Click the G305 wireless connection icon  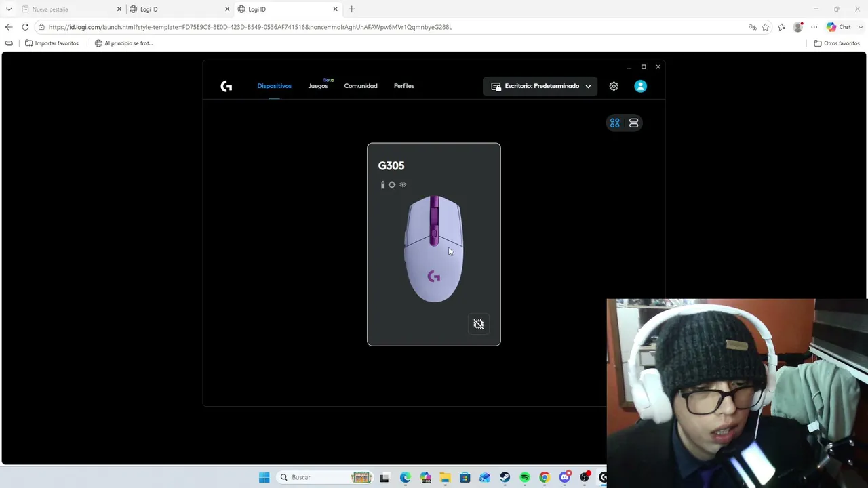pyautogui.click(x=403, y=184)
